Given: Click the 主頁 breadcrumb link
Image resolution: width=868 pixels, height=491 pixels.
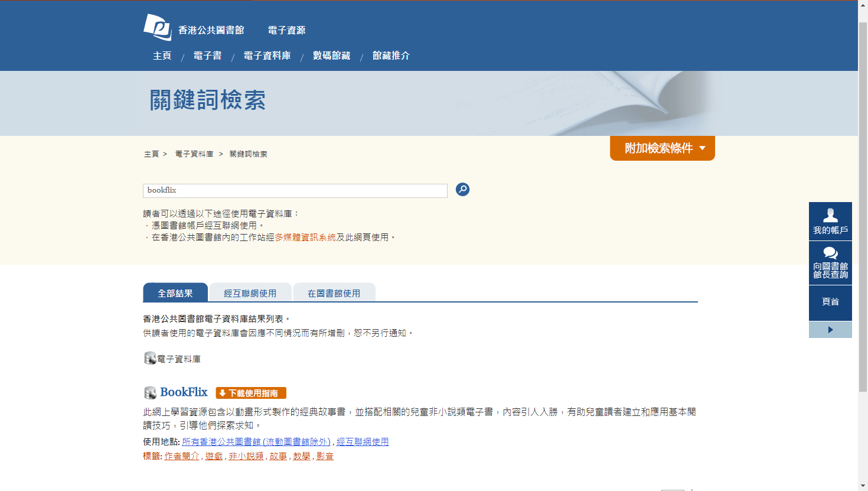Looking at the screenshot, I should pyautogui.click(x=151, y=154).
